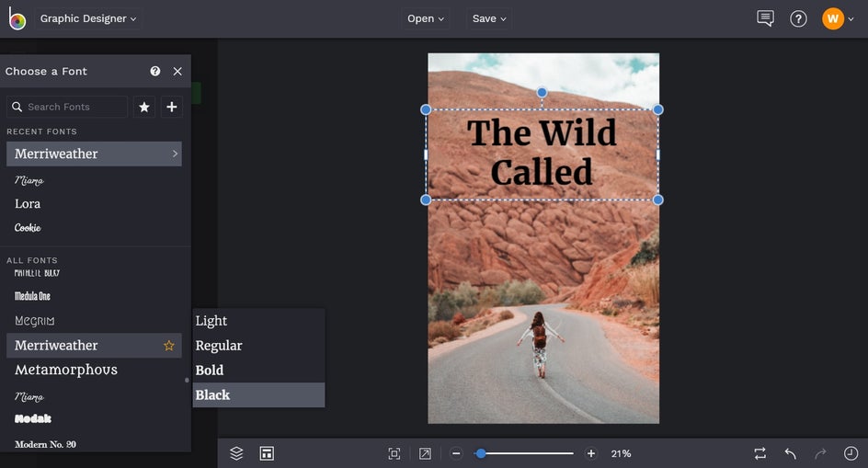This screenshot has width=868, height=468.
Task: Click the fullscreen expand icon
Action: (x=425, y=453)
